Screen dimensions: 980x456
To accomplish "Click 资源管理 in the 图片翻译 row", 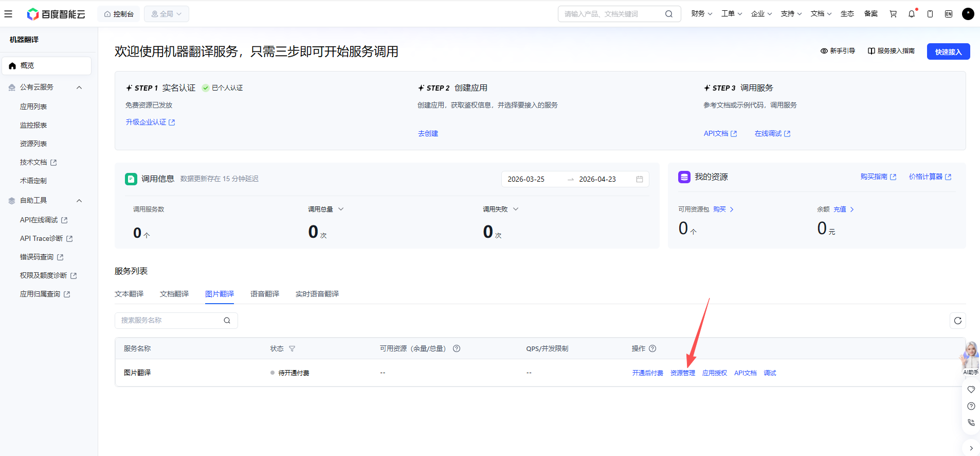I will coord(683,373).
